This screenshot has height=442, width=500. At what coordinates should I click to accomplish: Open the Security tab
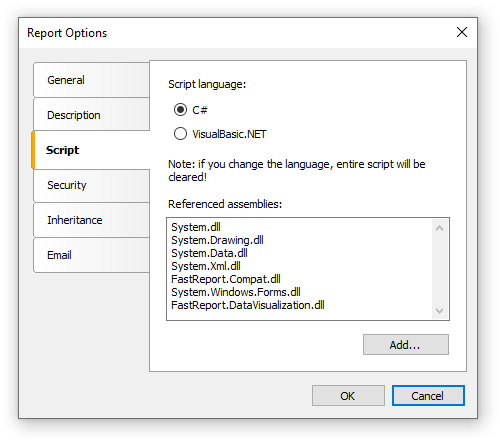click(x=91, y=185)
